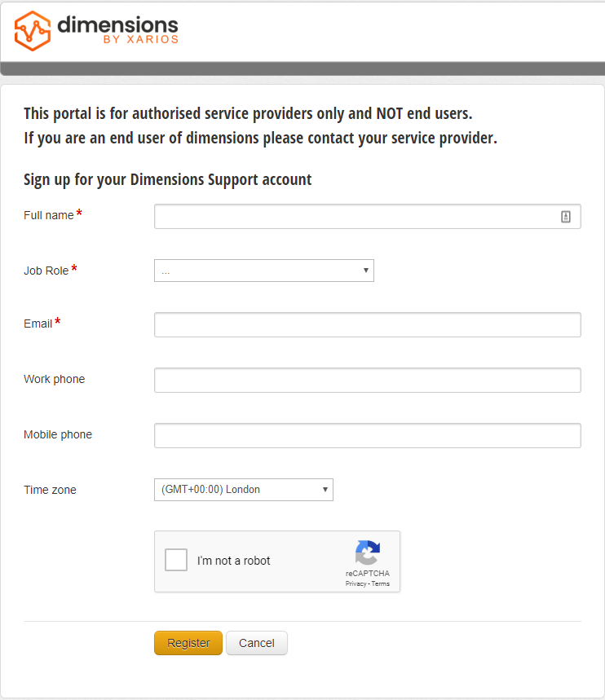This screenshot has height=700, width=605.
Task: Click the reCAPTCHA arrows logo
Action: [368, 553]
